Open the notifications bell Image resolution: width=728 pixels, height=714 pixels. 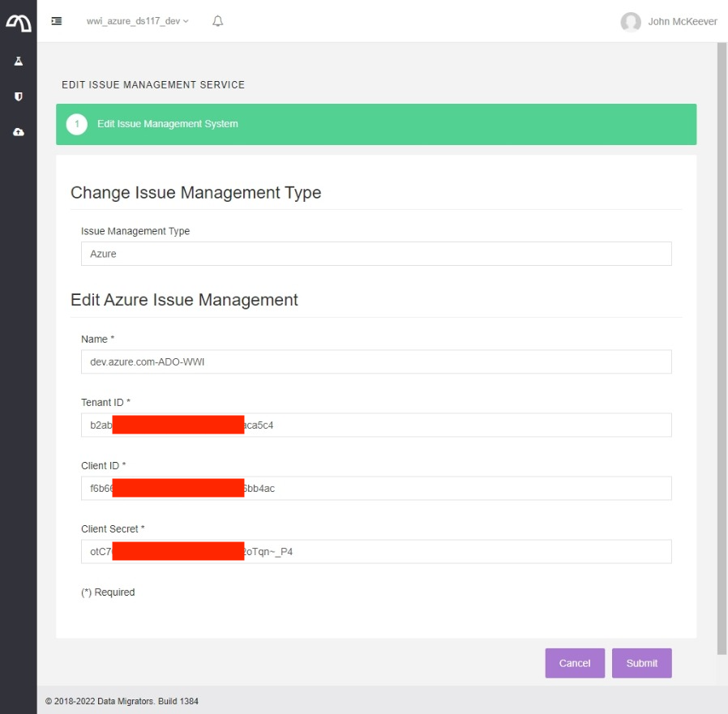point(217,21)
